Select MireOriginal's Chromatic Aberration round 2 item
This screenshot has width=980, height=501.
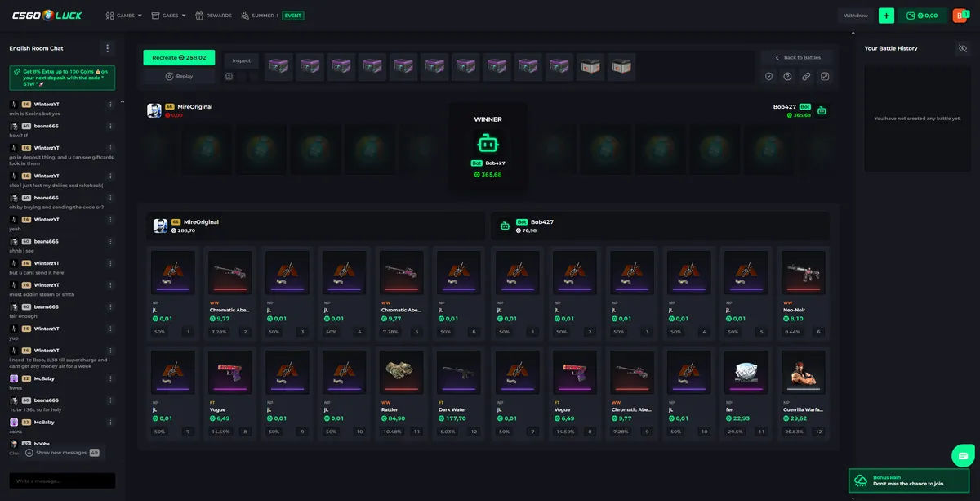click(229, 293)
